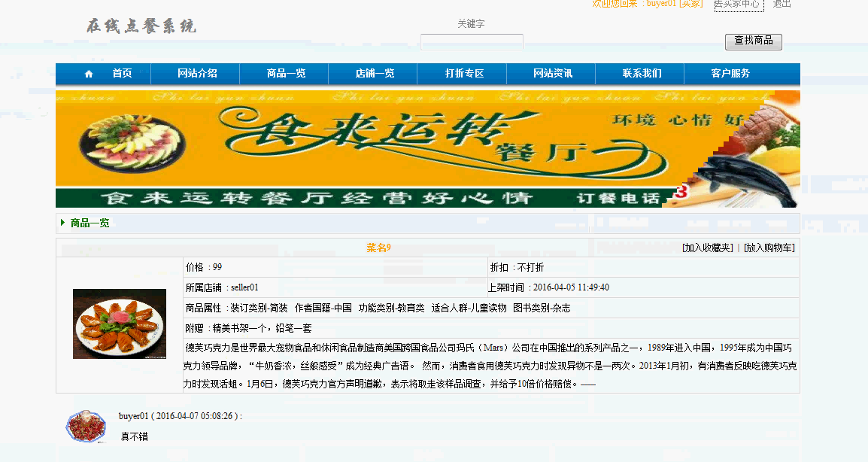Click the 附赠 gift description text
Viewport: 868px width, 462px height.
coord(248,329)
